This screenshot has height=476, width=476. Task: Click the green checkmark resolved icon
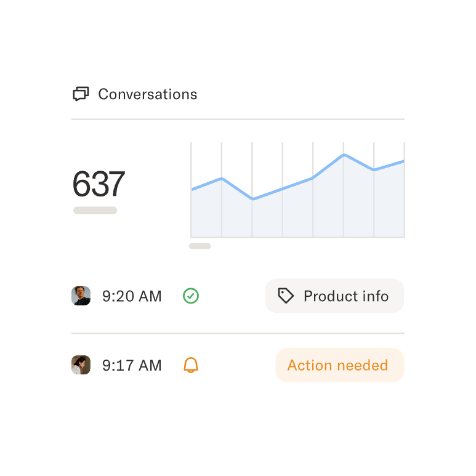pyautogui.click(x=191, y=296)
